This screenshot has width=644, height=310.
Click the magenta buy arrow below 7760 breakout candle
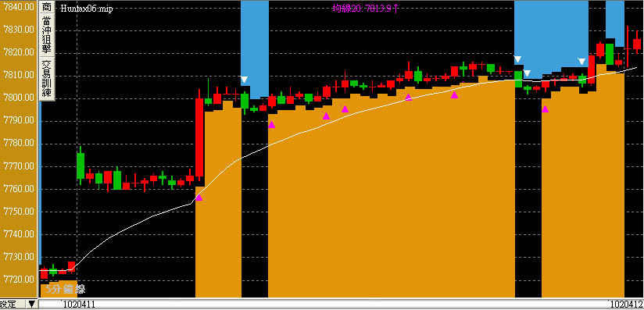[x=199, y=198]
